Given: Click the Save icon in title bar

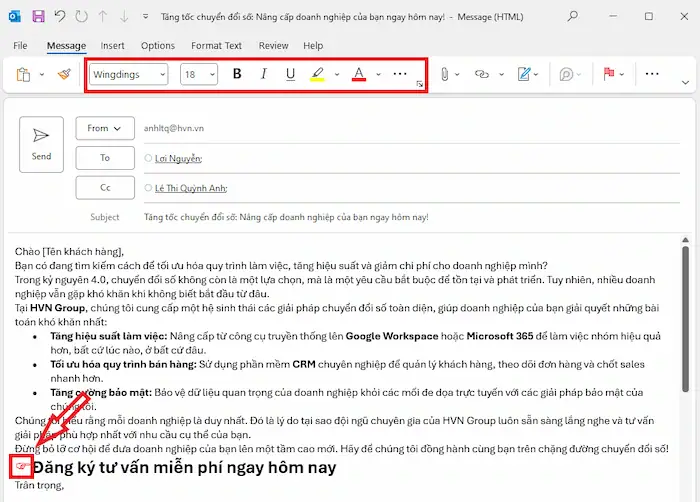Looking at the screenshot, I should click(x=38, y=17).
